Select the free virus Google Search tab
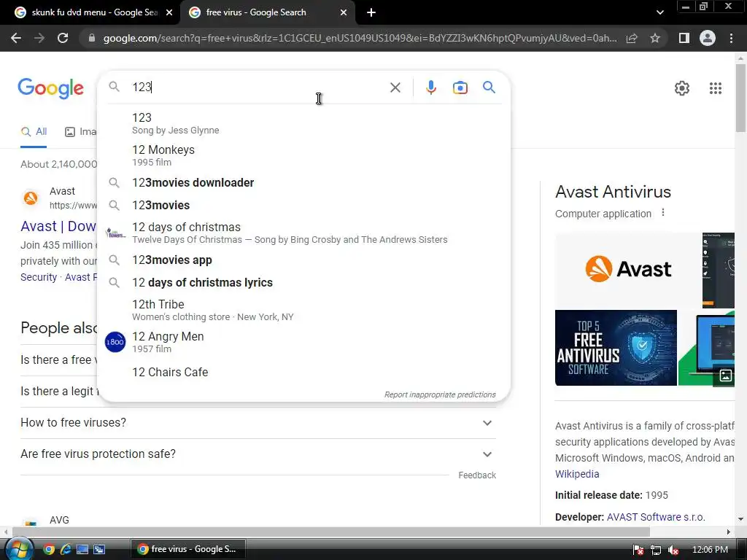The width and height of the screenshot is (747, 560). (267, 12)
